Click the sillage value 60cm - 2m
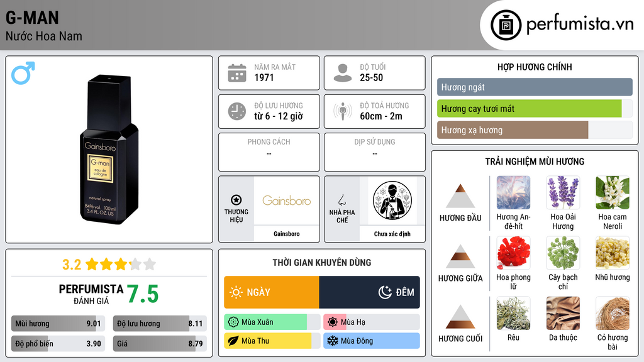 [381, 116]
